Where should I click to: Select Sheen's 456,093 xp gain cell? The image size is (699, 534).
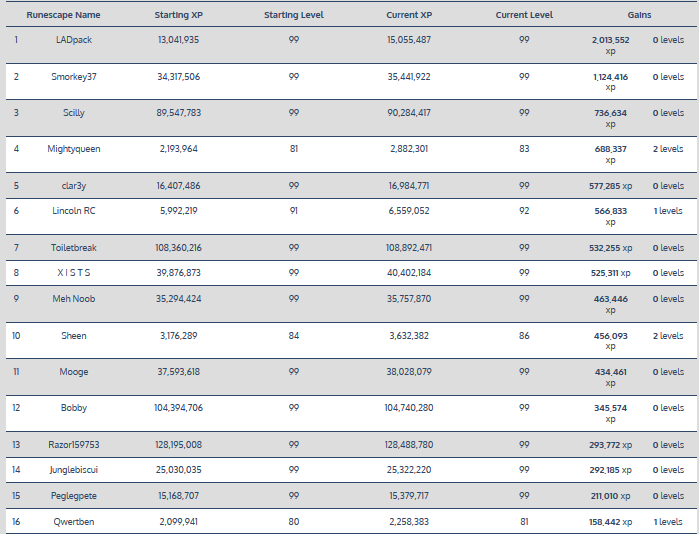[611, 341]
